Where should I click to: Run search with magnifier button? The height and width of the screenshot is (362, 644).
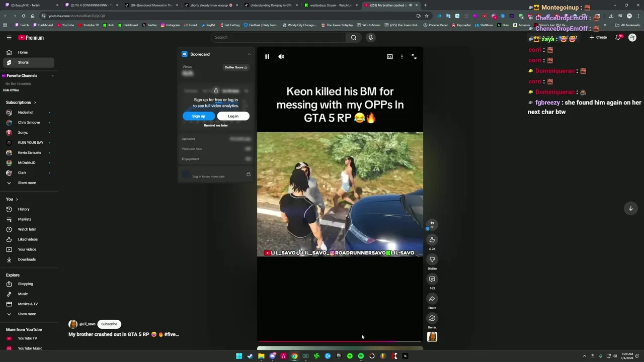[x=354, y=37]
